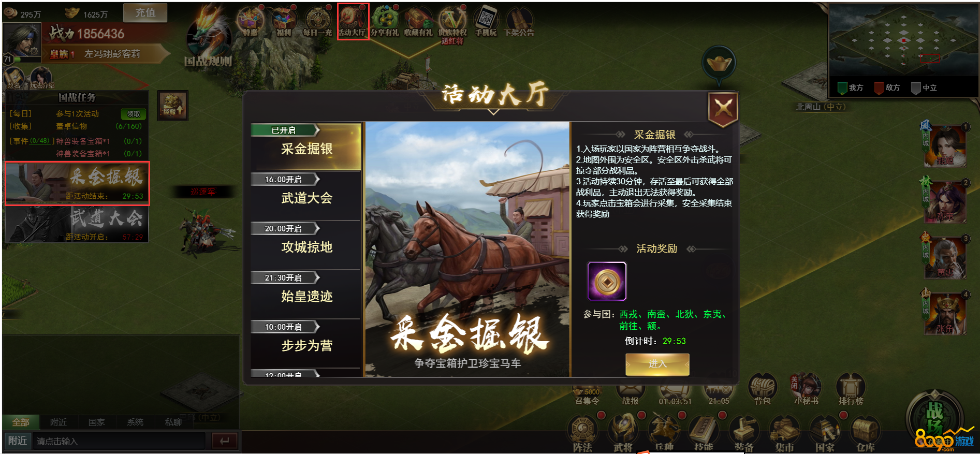Image resolution: width=980 pixels, height=454 pixels.
Task: Click the 充值 recharge button
Action: coord(145,12)
